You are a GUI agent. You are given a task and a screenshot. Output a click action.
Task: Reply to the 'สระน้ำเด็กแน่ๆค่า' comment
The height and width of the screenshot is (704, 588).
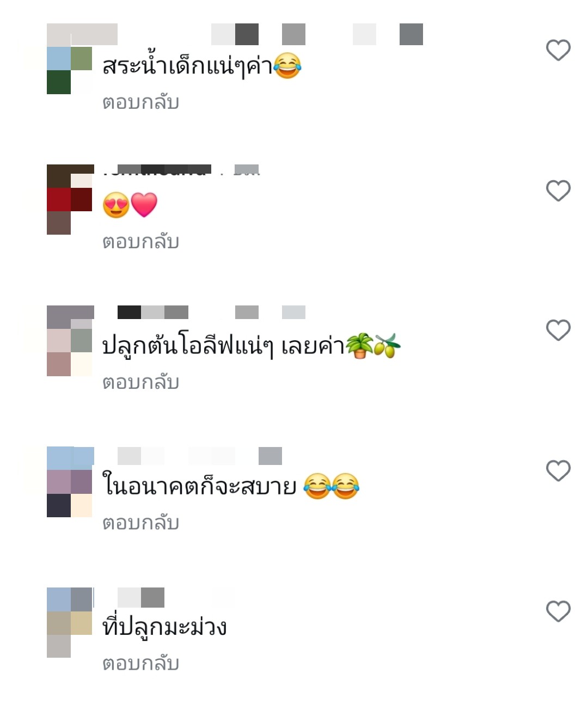[x=141, y=102]
